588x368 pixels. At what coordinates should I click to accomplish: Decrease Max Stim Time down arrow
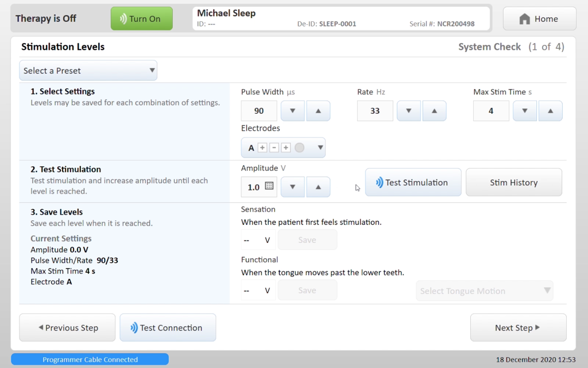(525, 111)
